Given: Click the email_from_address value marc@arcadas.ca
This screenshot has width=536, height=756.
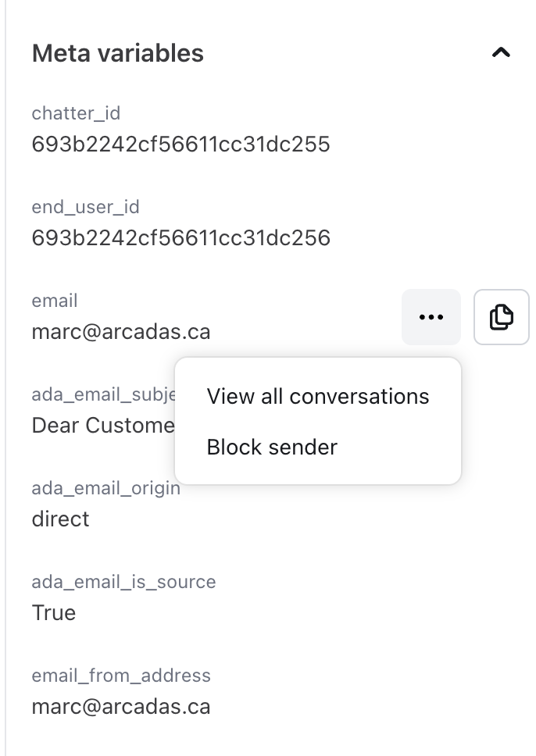Looking at the screenshot, I should click(121, 707).
